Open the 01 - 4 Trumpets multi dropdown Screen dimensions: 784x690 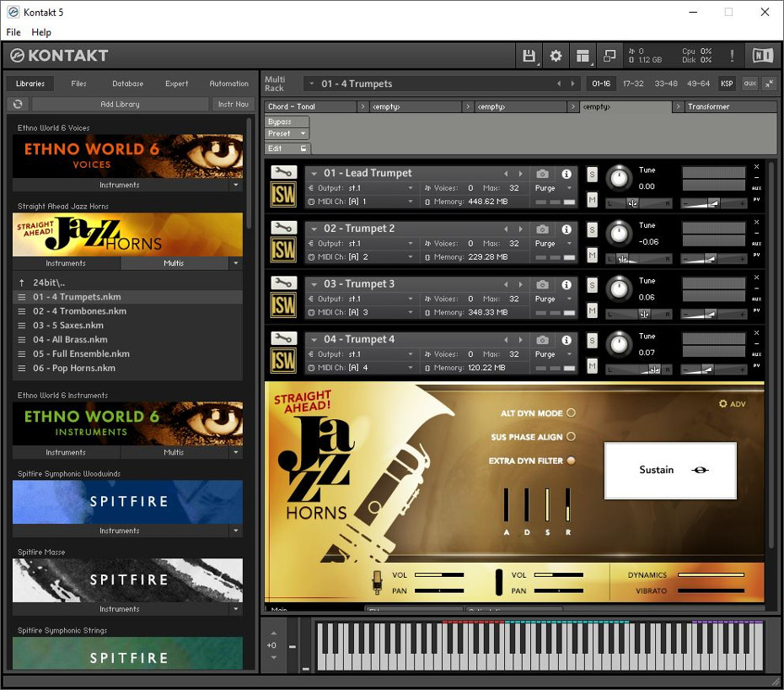[312, 84]
